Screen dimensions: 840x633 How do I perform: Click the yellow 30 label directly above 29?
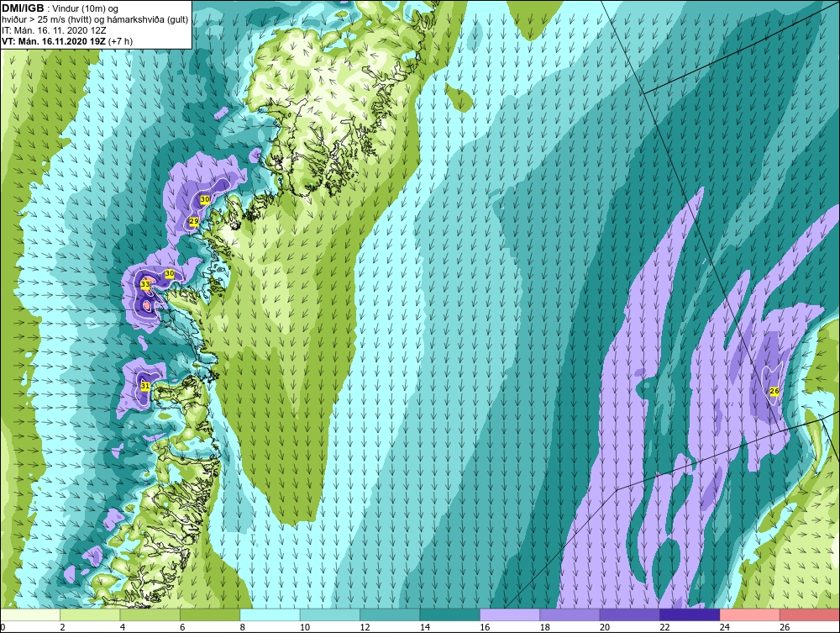205,199
